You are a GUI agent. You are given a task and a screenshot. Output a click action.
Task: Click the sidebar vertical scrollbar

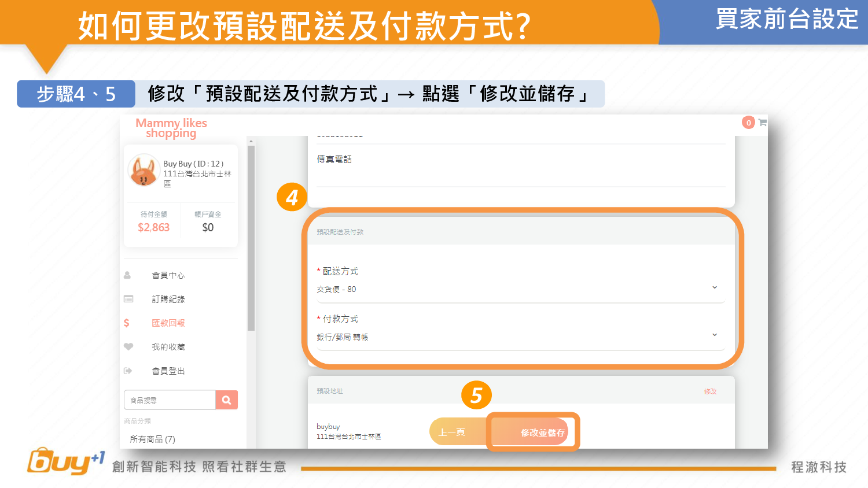coord(251,238)
